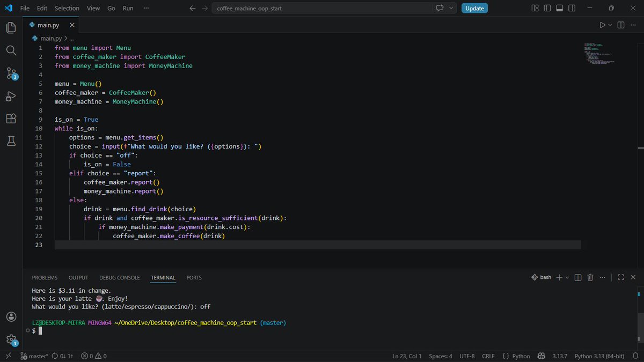Image resolution: width=644 pixels, height=362 pixels.
Task: Open the File menu
Action: click(25, 8)
